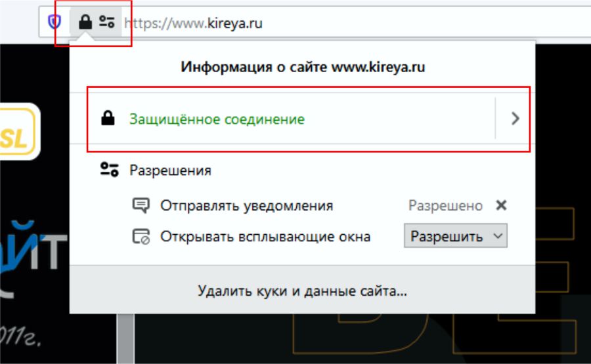Select the Открывать всплывающие окна label
The image size is (591, 364).
[x=265, y=237]
